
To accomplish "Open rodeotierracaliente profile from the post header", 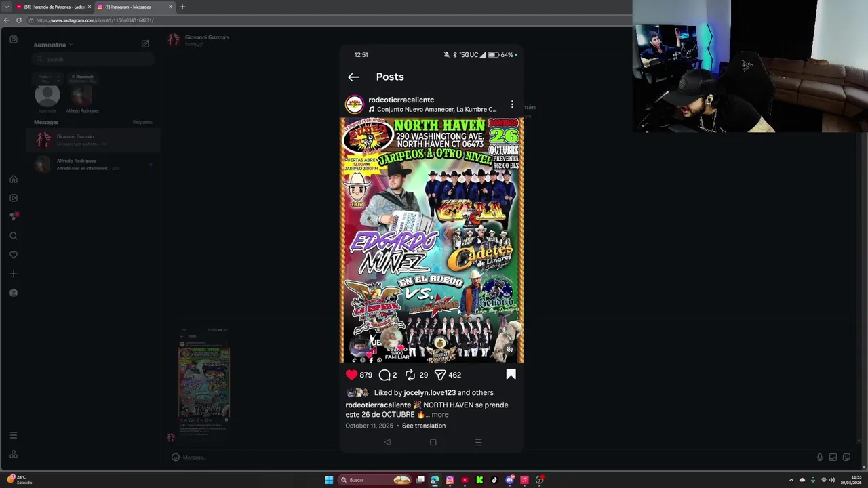I will point(401,100).
